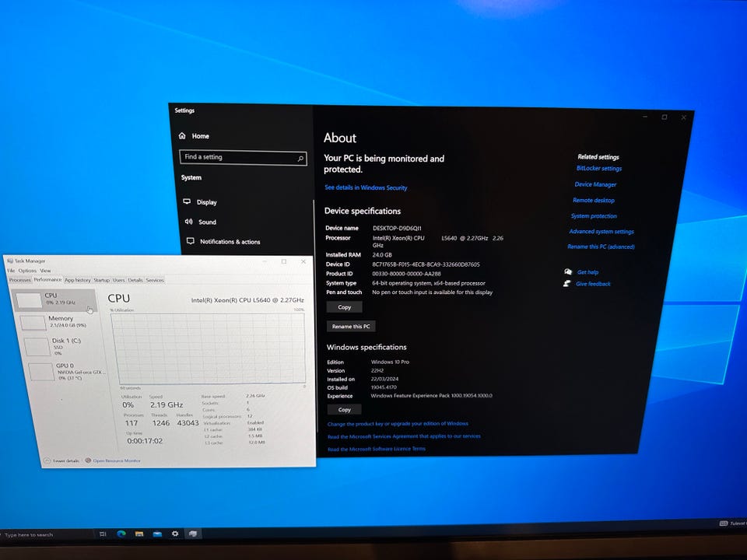Click the up time value 0:00:17:02
747x560 pixels.
click(x=145, y=441)
